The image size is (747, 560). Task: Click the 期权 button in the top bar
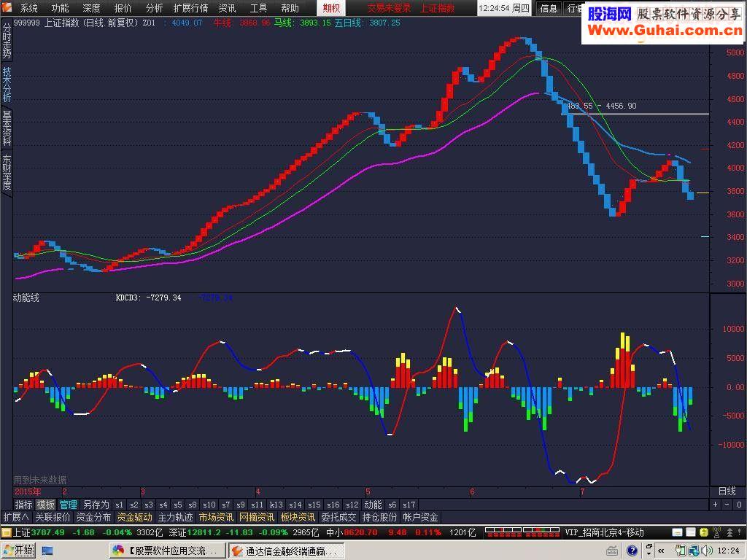pyautogui.click(x=331, y=7)
